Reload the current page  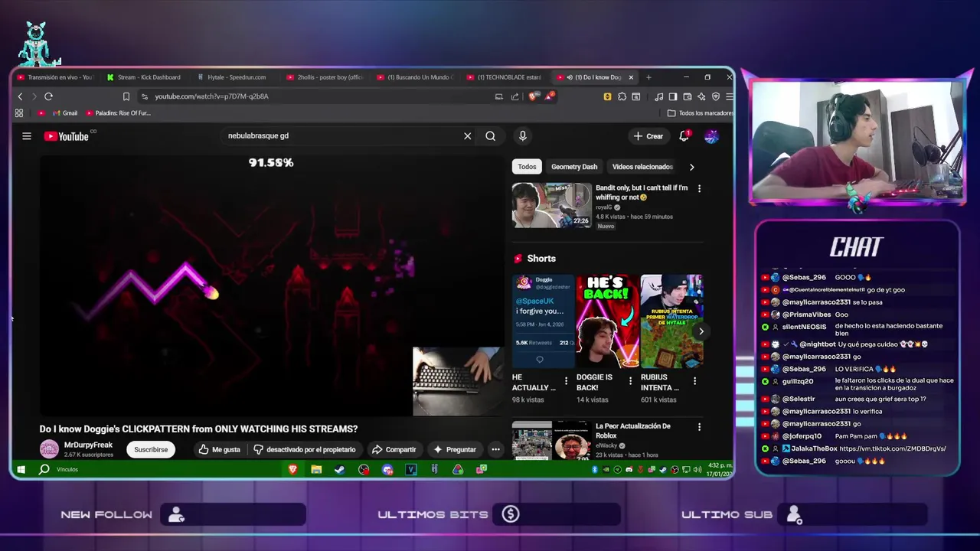click(x=48, y=96)
